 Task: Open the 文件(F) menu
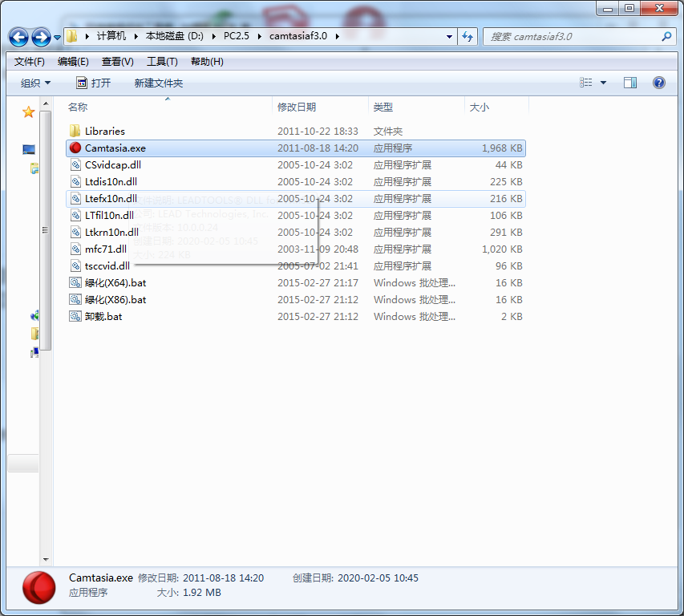29,62
